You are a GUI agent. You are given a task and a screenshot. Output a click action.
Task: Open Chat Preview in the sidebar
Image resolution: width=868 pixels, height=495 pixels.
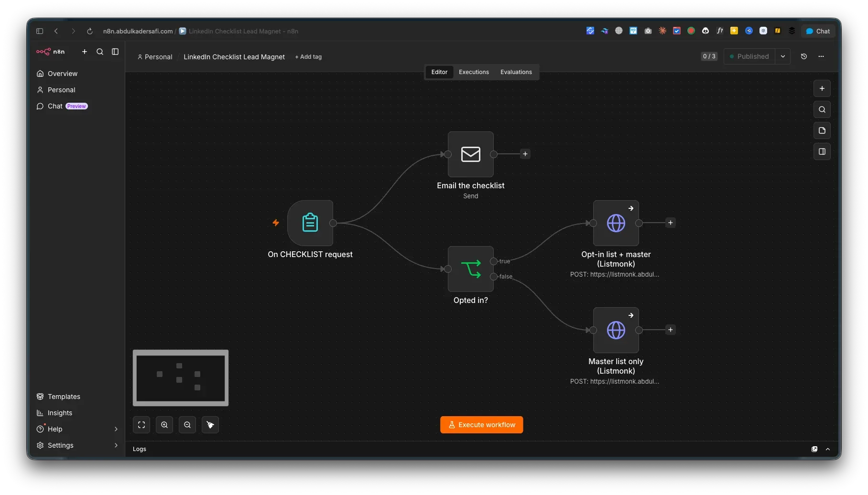click(77, 106)
